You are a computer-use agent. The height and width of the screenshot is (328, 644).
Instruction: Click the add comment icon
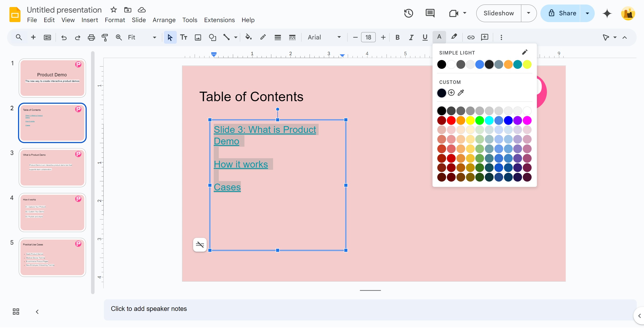click(x=485, y=37)
